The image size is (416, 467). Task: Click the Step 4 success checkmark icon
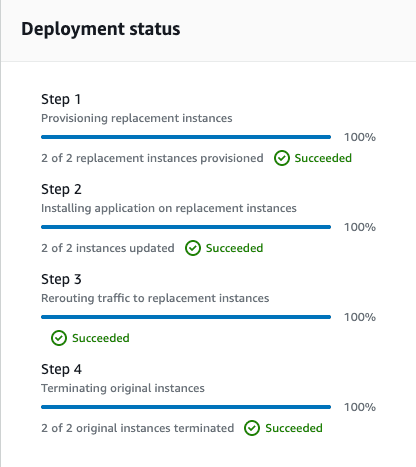252,428
